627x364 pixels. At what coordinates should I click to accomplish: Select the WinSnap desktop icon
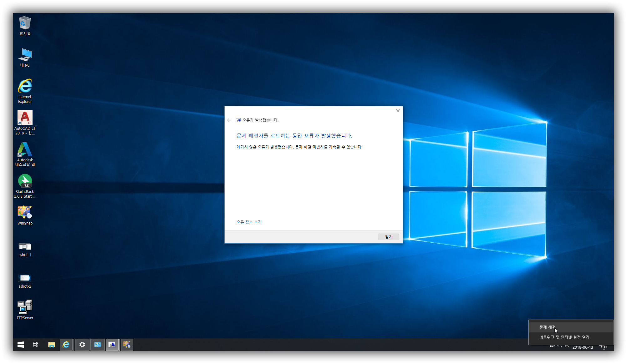25,215
